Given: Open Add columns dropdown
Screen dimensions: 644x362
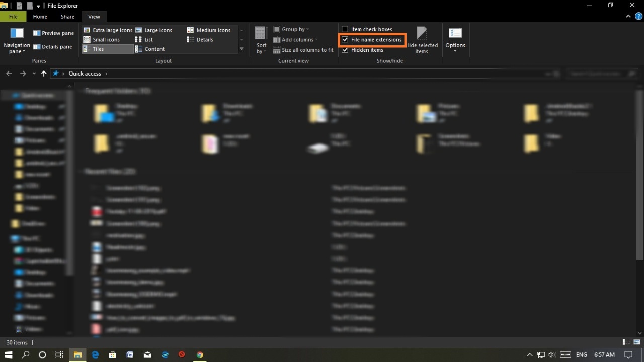Looking at the screenshot, I should click(x=296, y=40).
